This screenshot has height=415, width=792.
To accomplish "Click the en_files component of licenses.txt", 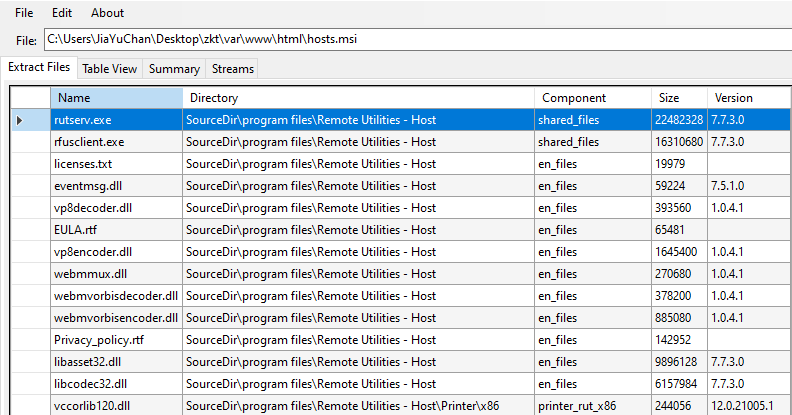I will tap(592, 164).
